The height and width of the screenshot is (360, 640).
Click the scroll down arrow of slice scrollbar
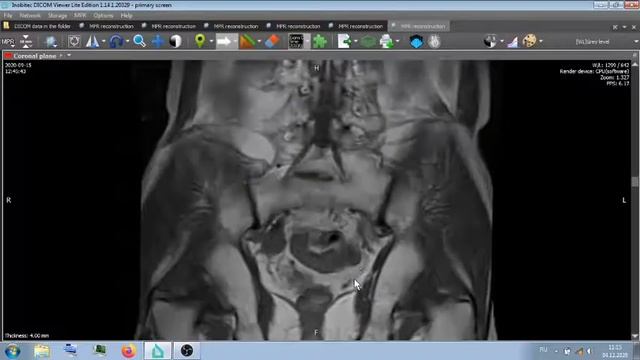tap(635, 337)
